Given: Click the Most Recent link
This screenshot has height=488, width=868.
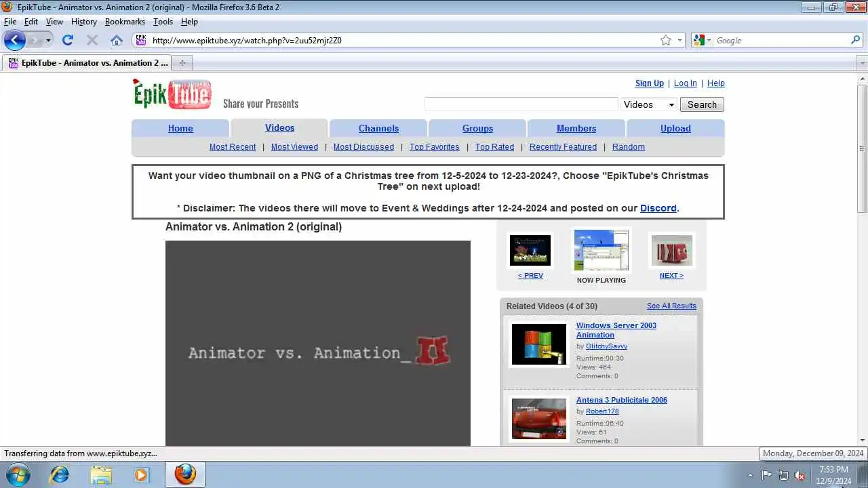Looking at the screenshot, I should 233,147.
